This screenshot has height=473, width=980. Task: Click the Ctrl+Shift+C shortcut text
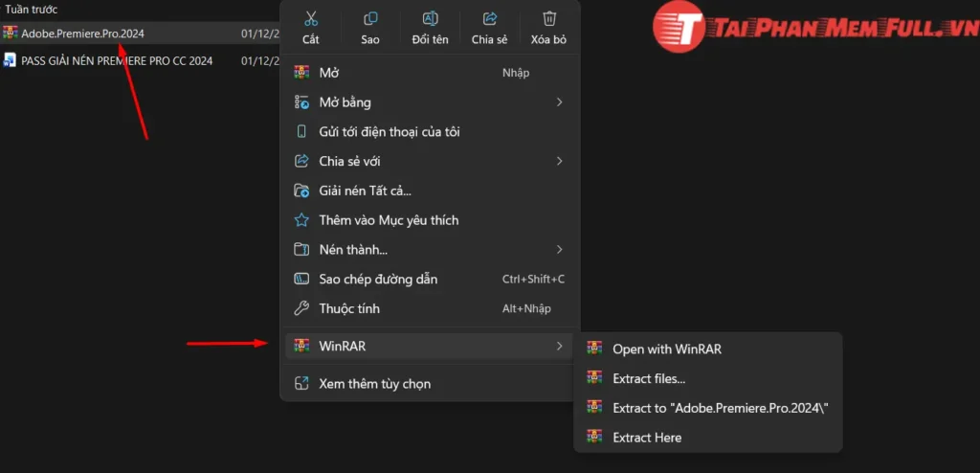(x=533, y=279)
